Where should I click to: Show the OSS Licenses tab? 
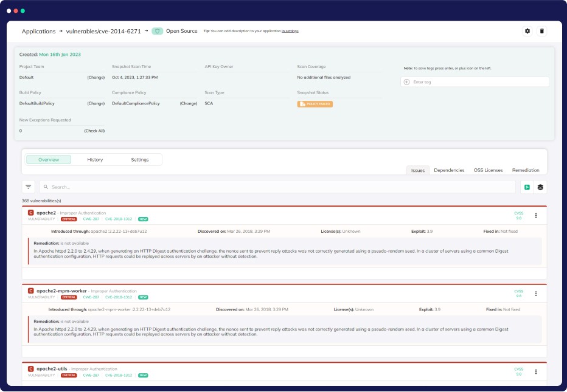(x=488, y=170)
